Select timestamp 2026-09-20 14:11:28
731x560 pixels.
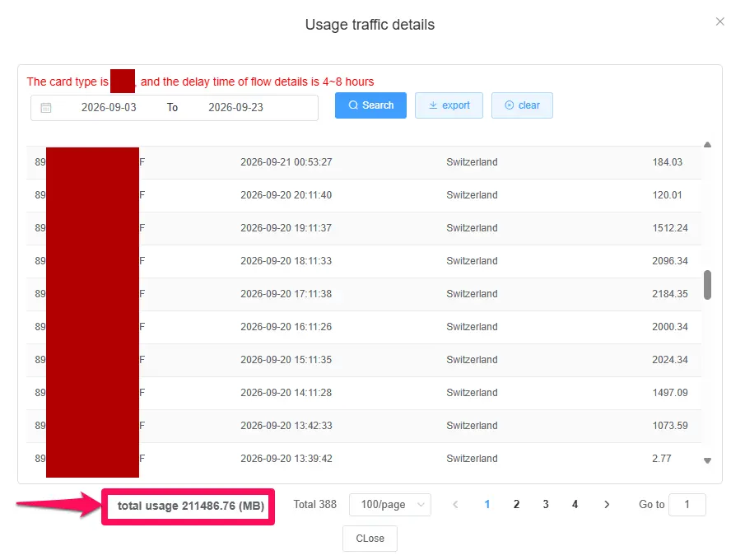click(x=286, y=393)
